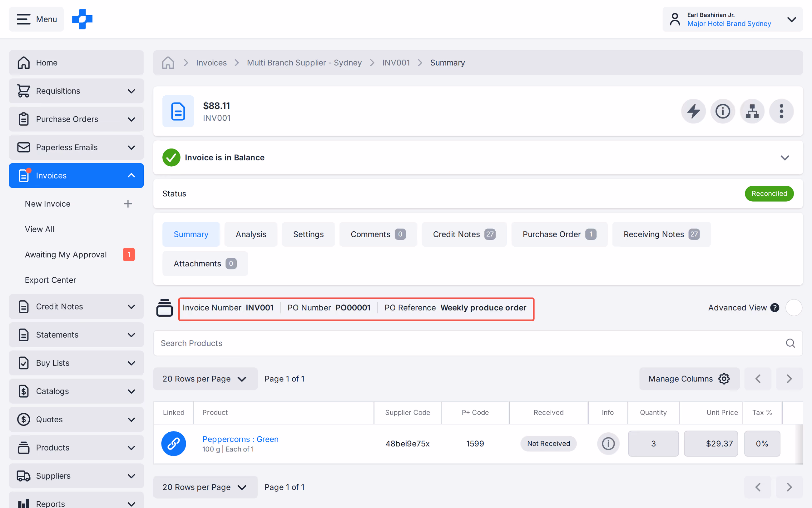Viewport: 812px width, 508px height.
Task: Click the Advanced View help question icon
Action: click(775, 308)
